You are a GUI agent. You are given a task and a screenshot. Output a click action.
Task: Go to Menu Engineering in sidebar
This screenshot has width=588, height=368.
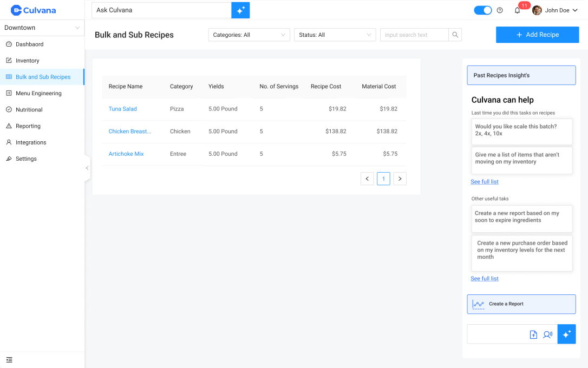click(x=38, y=93)
